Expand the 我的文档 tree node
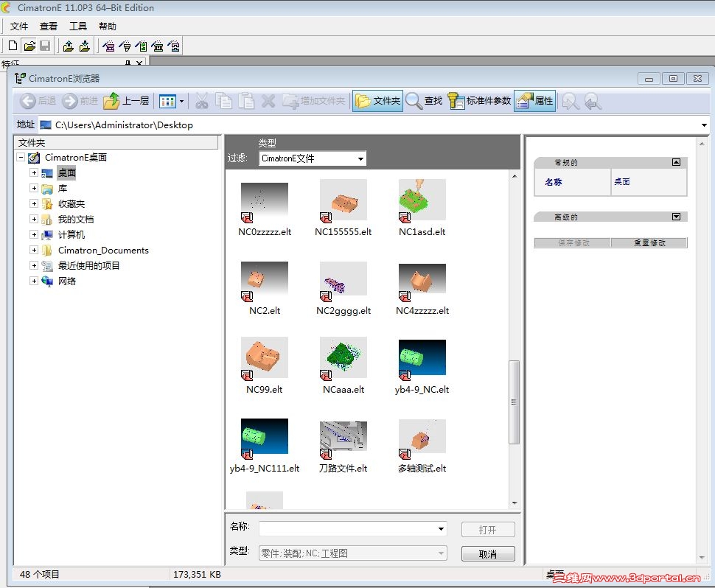Viewport: 715px width, 588px height. pos(34,220)
